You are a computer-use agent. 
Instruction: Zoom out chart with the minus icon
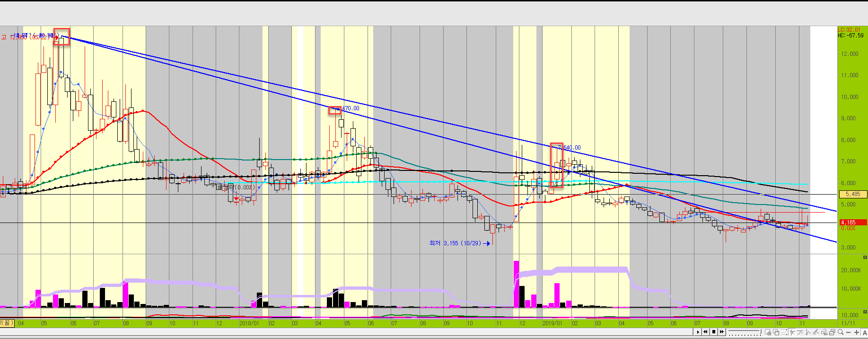coord(848,332)
